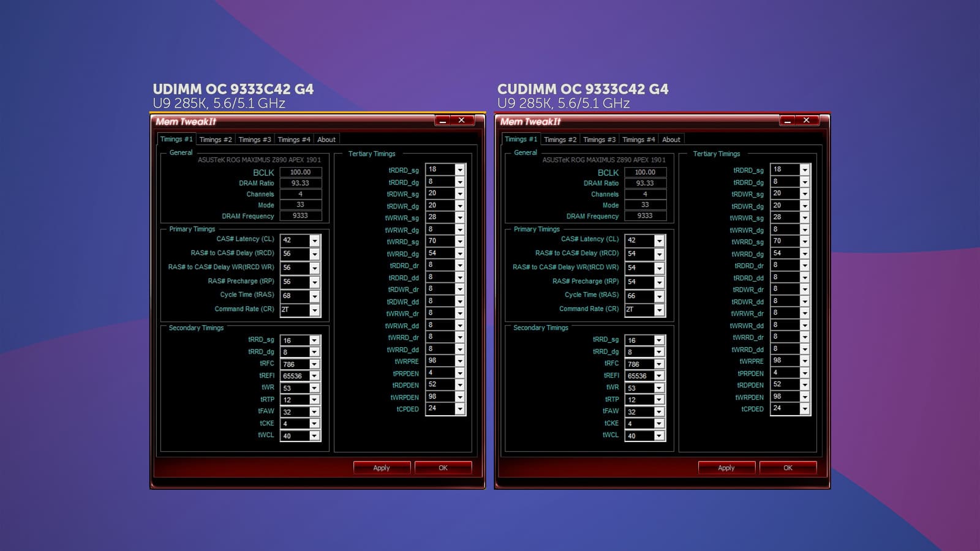Click OK in the UDIMM window
The image size is (980, 551).
[443, 468]
